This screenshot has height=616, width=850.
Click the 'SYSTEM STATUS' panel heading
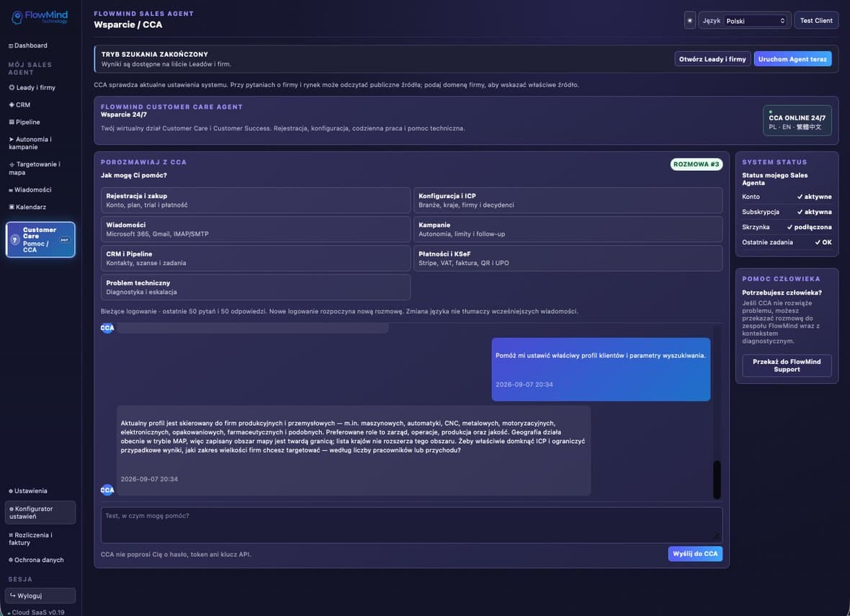coord(774,162)
